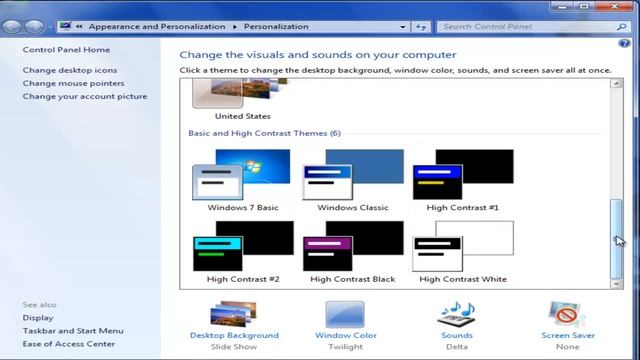Click the Slide Show label under Desktop Background
Screen dimensions: 640x360
pyautogui.click(x=234, y=347)
